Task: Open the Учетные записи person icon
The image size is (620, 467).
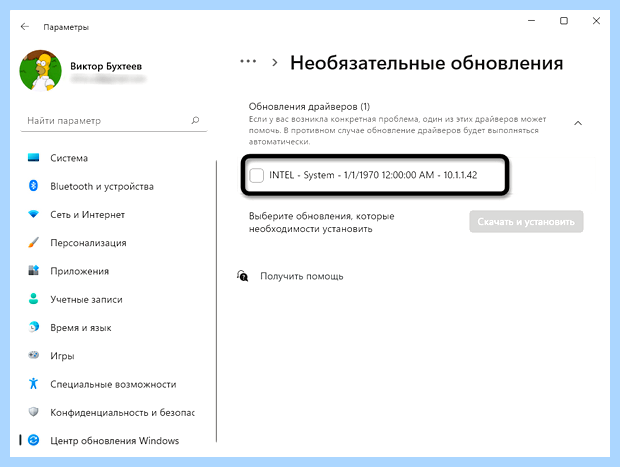Action: [x=34, y=299]
